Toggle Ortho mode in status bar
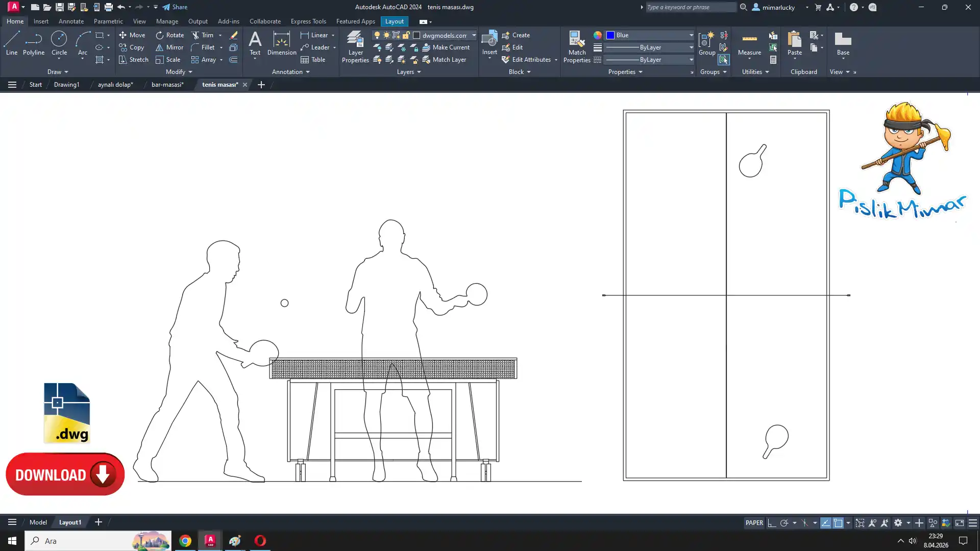The image size is (980, 551). pos(772,523)
